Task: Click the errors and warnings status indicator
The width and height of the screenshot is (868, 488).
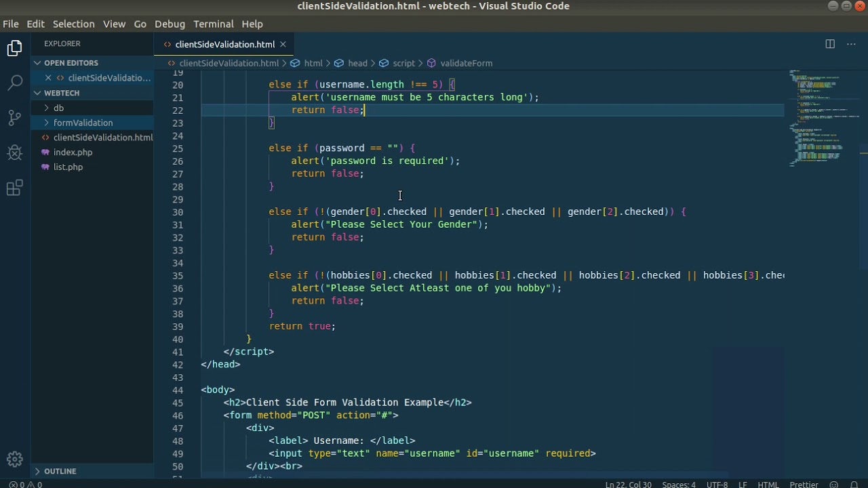Action: [25, 484]
